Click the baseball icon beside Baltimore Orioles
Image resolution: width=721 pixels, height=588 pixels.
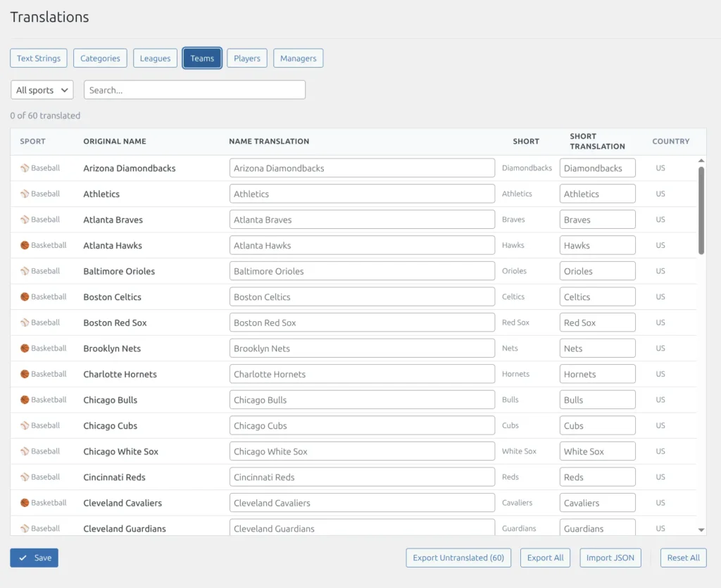pyautogui.click(x=25, y=271)
